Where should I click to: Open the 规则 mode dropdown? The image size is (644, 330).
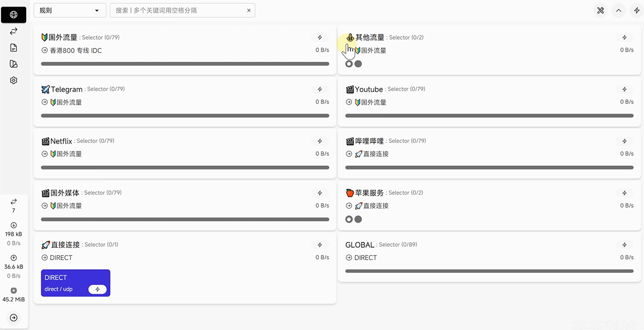tap(70, 10)
